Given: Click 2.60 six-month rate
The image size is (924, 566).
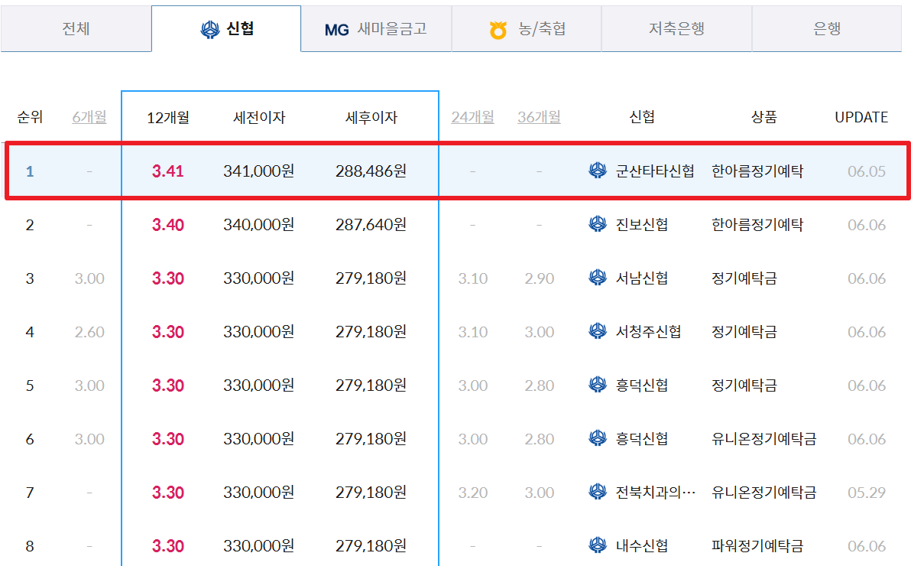Looking at the screenshot, I should pyautogui.click(x=89, y=331).
